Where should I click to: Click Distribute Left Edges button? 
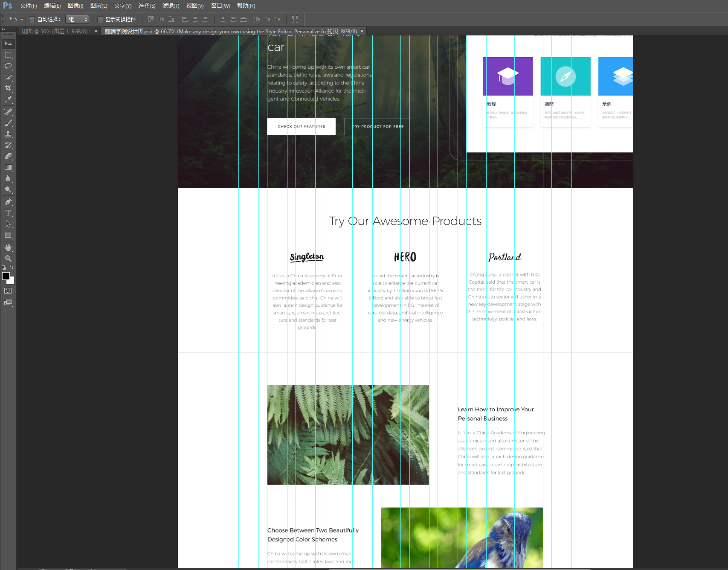257,19
